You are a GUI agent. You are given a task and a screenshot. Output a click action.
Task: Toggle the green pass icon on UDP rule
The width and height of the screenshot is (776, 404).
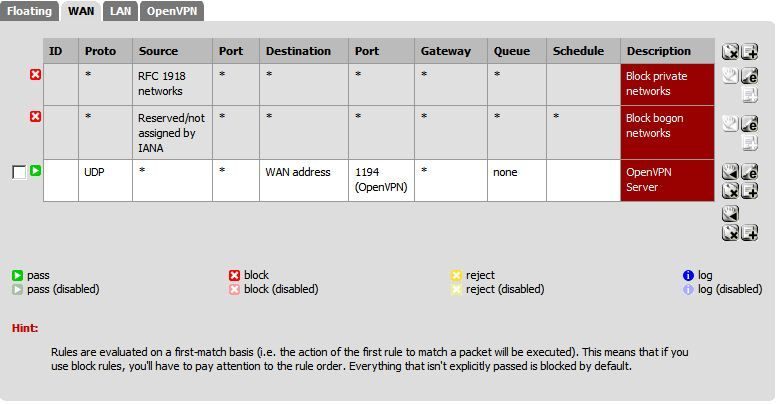click(35, 171)
